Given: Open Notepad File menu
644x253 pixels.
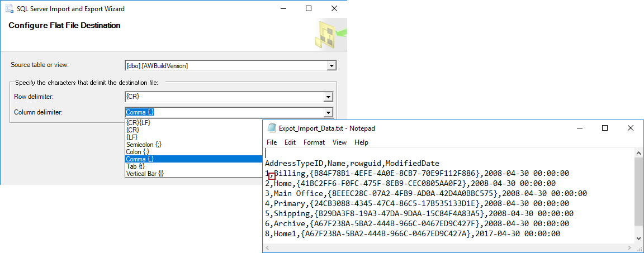Looking at the screenshot, I should (272, 142).
